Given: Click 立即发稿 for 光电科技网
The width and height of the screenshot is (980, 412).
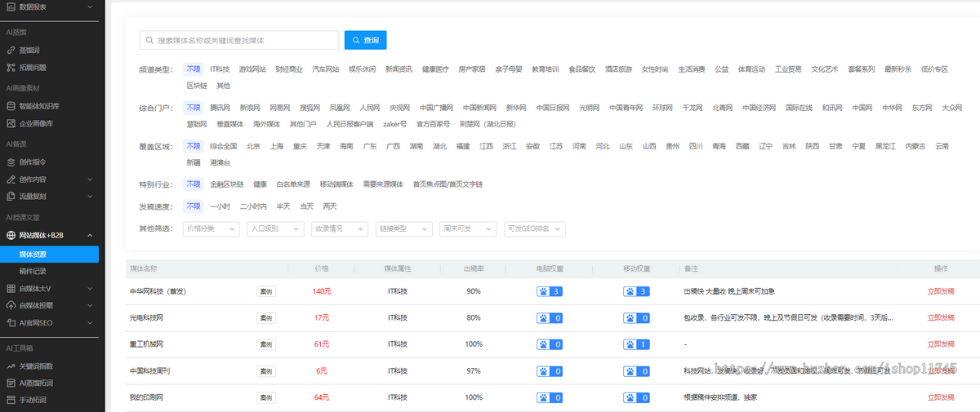Looking at the screenshot, I should click(940, 318).
